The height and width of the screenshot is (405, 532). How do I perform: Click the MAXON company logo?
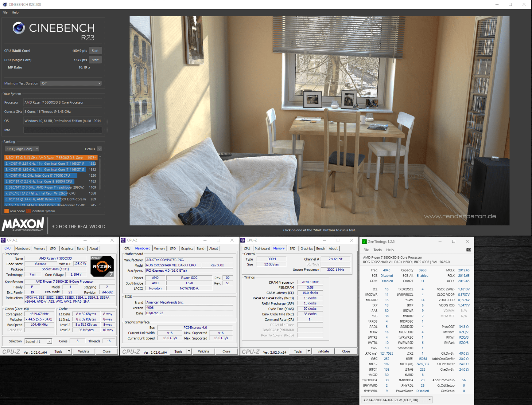pos(23,225)
